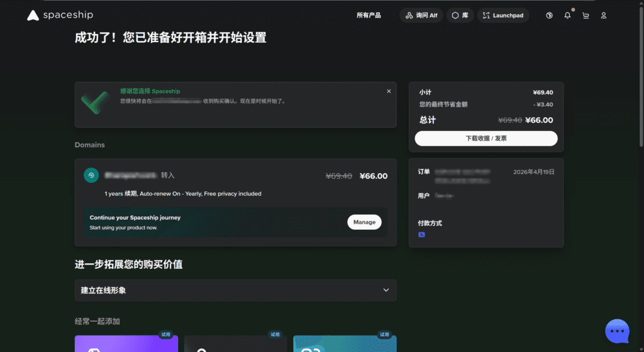Open the shopping cart
The width and height of the screenshot is (644, 352).
[x=586, y=15]
